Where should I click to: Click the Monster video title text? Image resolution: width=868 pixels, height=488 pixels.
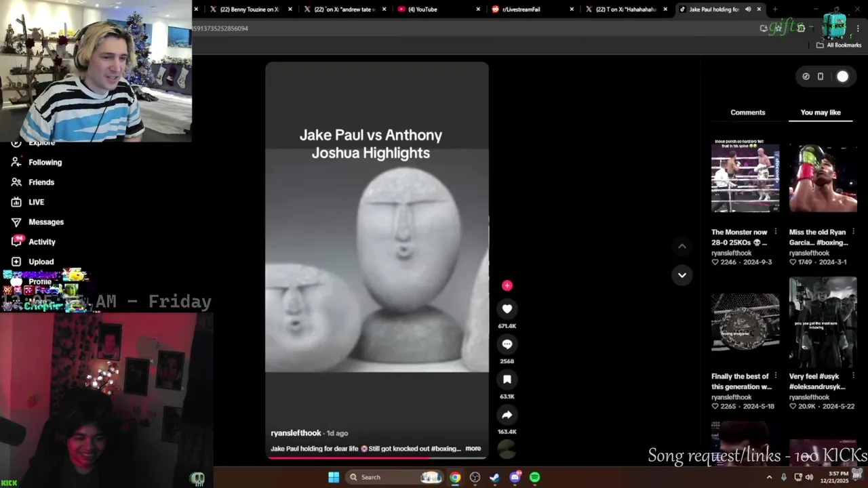pos(740,237)
